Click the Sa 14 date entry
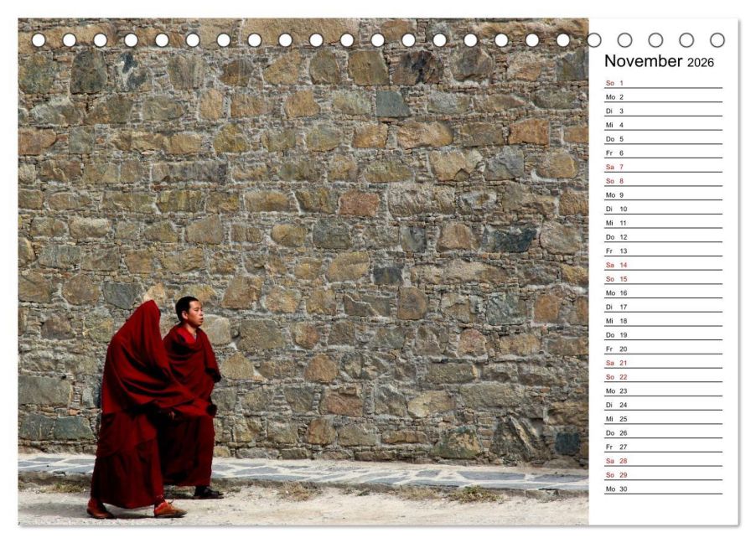The height and width of the screenshot is (543, 756). [664, 265]
